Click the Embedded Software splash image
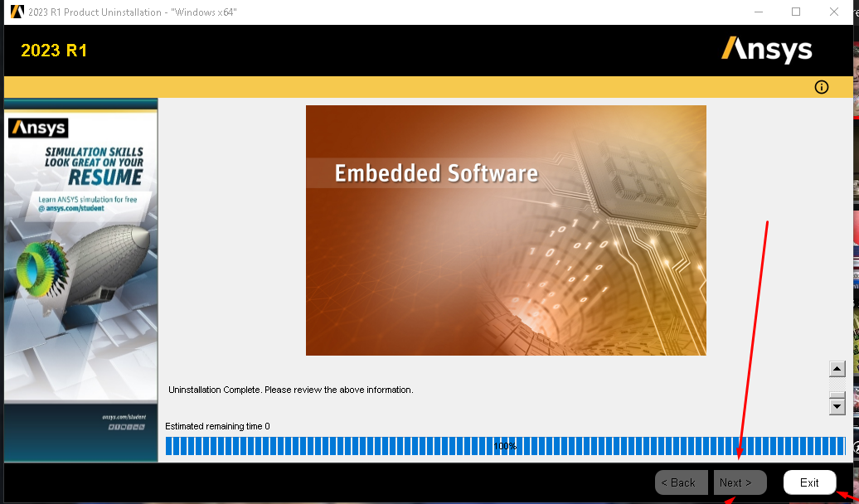This screenshot has height=504, width=859. pyautogui.click(x=506, y=230)
